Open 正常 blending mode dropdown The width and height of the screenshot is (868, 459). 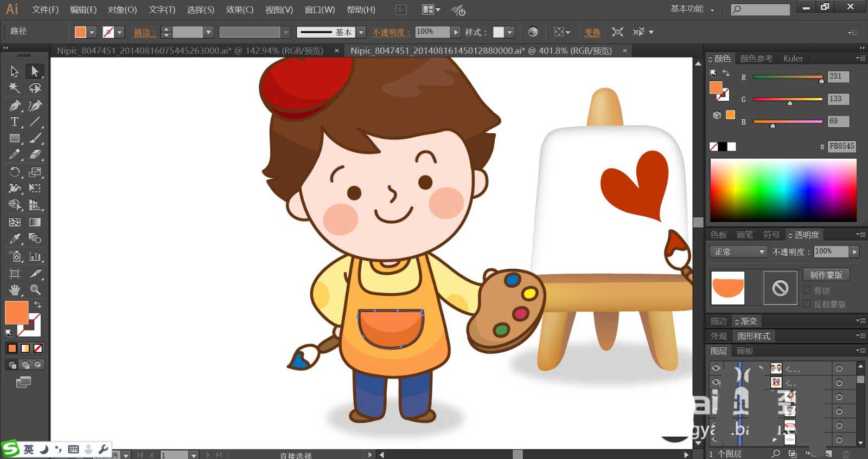pos(738,252)
